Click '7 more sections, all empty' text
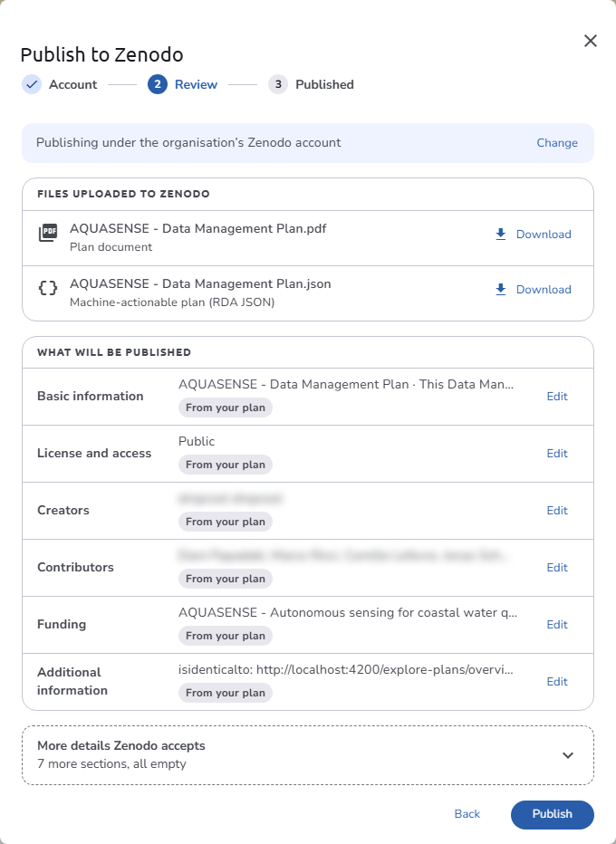616x844 pixels. tap(111, 763)
